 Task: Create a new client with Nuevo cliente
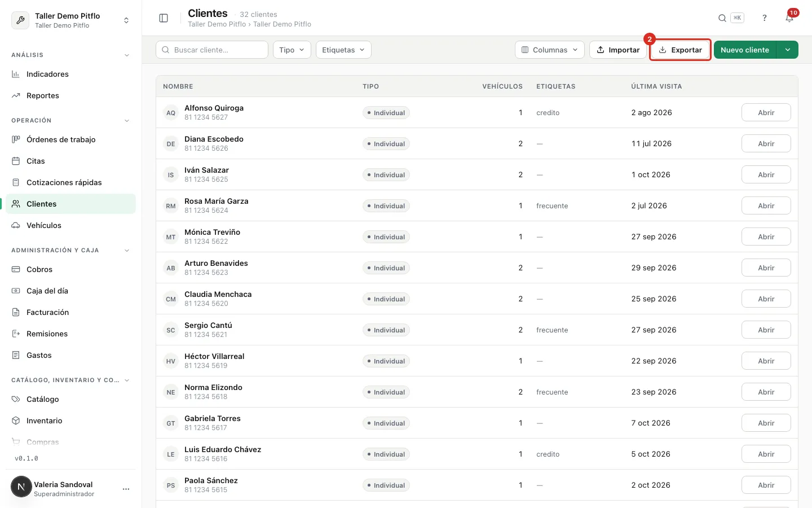coord(745,50)
